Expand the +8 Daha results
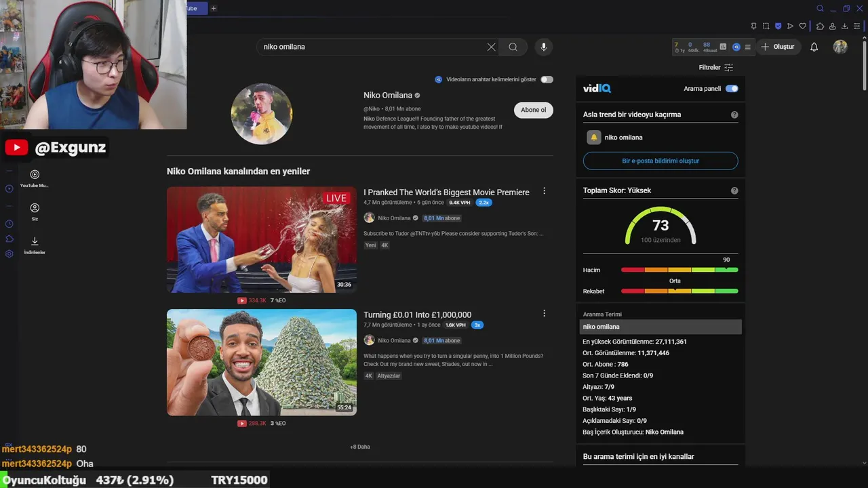 pyautogui.click(x=360, y=447)
